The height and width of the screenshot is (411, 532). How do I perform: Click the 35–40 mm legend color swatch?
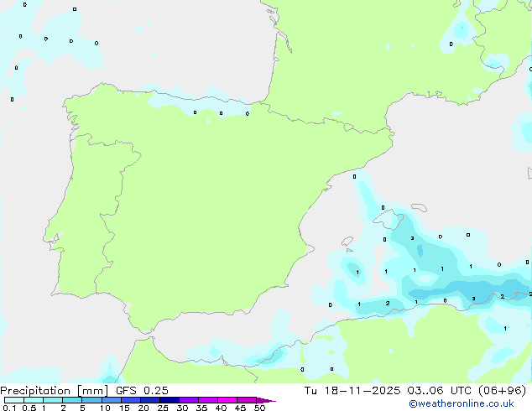pos(208,400)
